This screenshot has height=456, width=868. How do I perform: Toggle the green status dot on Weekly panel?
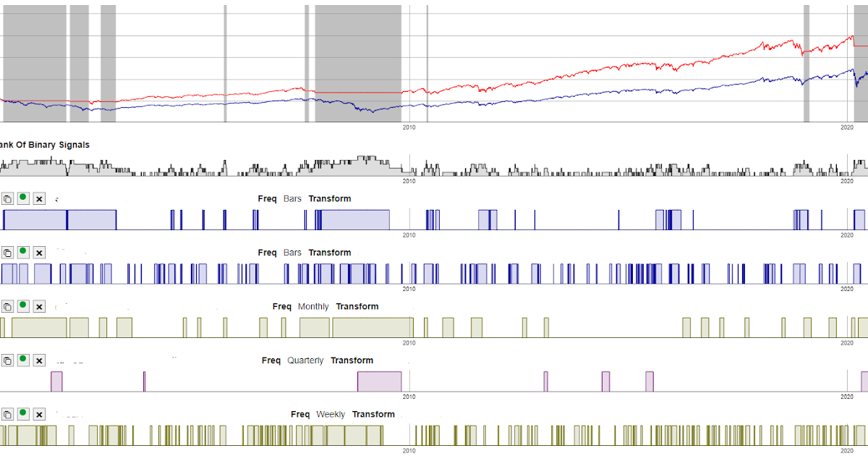click(23, 414)
